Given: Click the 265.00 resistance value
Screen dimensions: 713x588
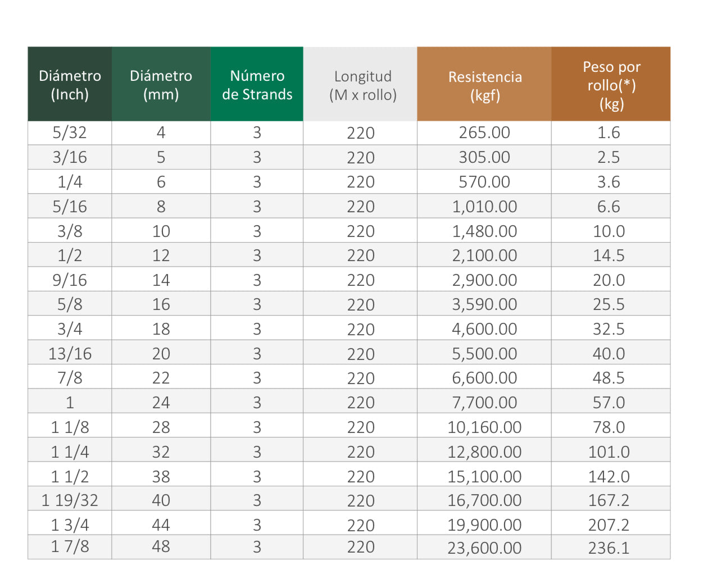Looking at the screenshot, I should click(484, 133).
